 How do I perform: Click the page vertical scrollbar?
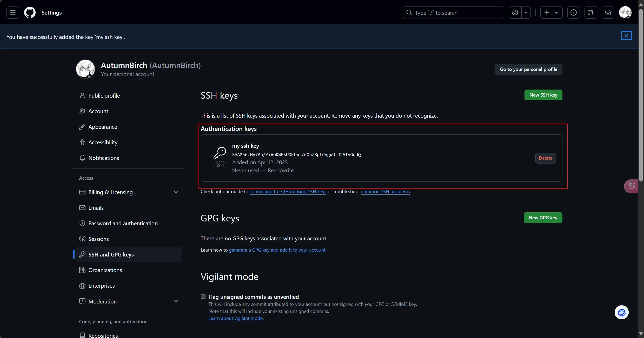click(641, 95)
